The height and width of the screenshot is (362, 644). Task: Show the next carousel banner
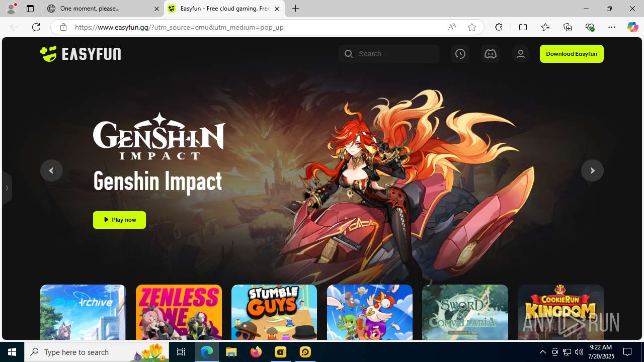592,170
